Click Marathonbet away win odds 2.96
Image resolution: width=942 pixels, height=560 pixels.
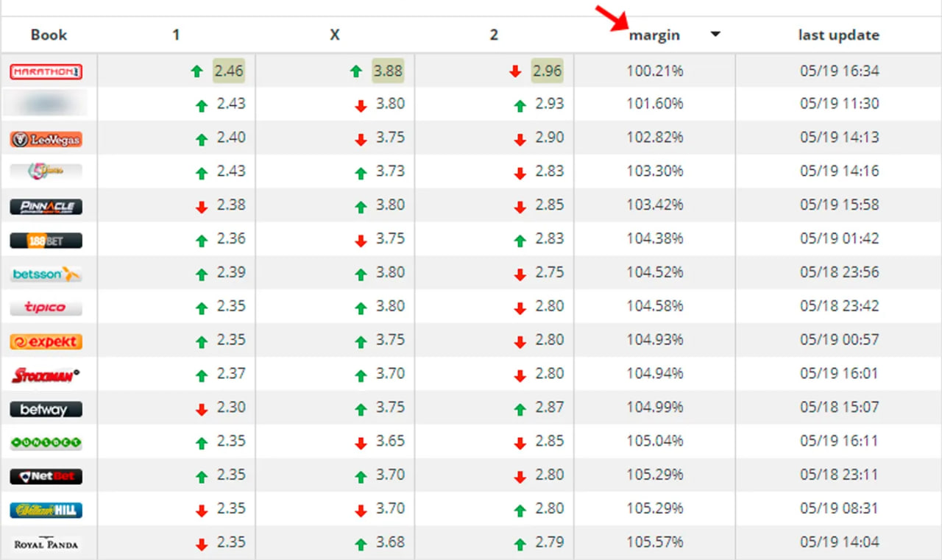pos(547,71)
